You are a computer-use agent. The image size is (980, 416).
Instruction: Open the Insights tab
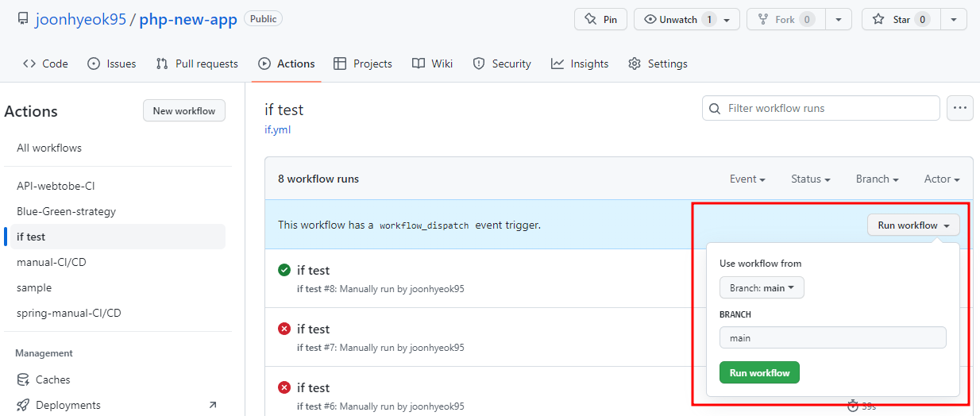[580, 64]
